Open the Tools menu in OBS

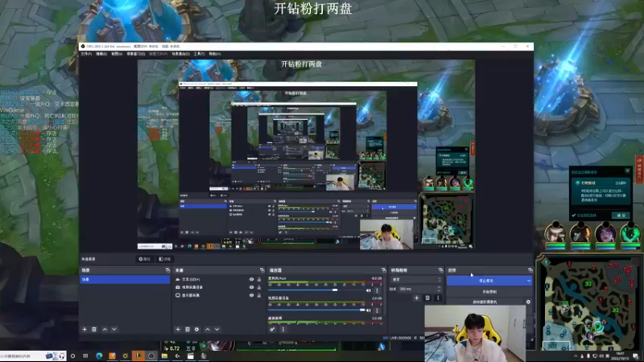pyautogui.click(x=199, y=54)
